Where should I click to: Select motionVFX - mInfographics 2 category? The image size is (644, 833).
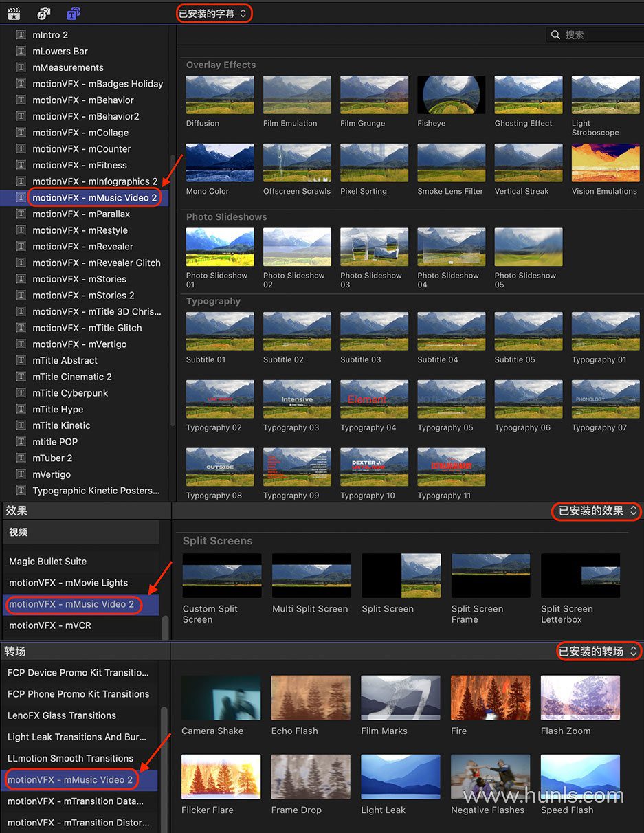85,181
